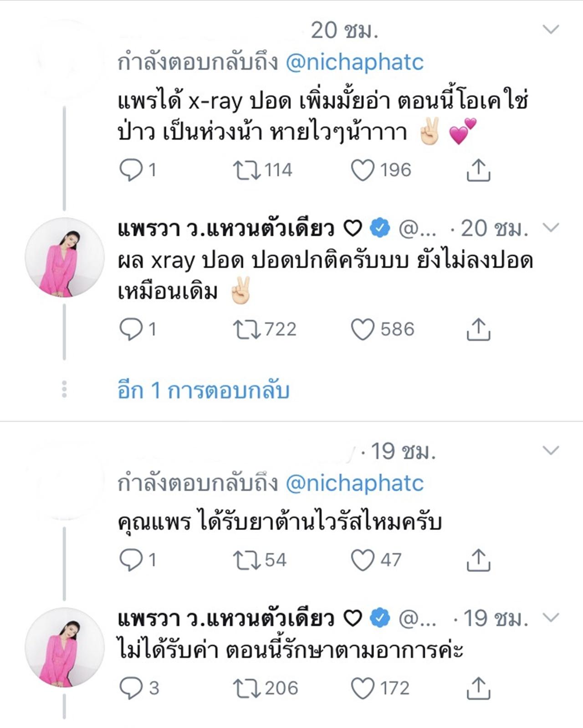The image size is (583, 728).
Task: Share the tweet with 172 likes
Action: pyautogui.click(x=478, y=688)
